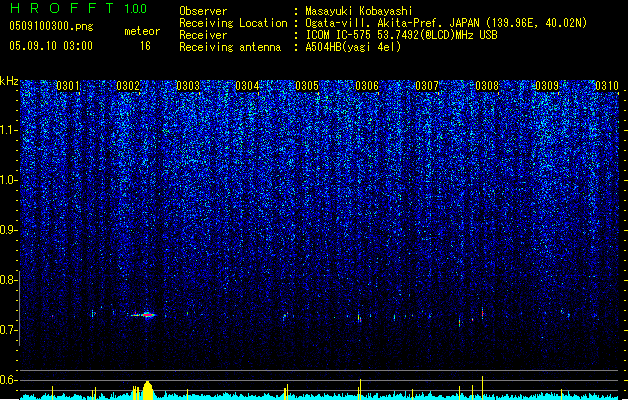Click the 0305 time marker
This screenshot has height=400, width=629.
pyautogui.click(x=307, y=86)
